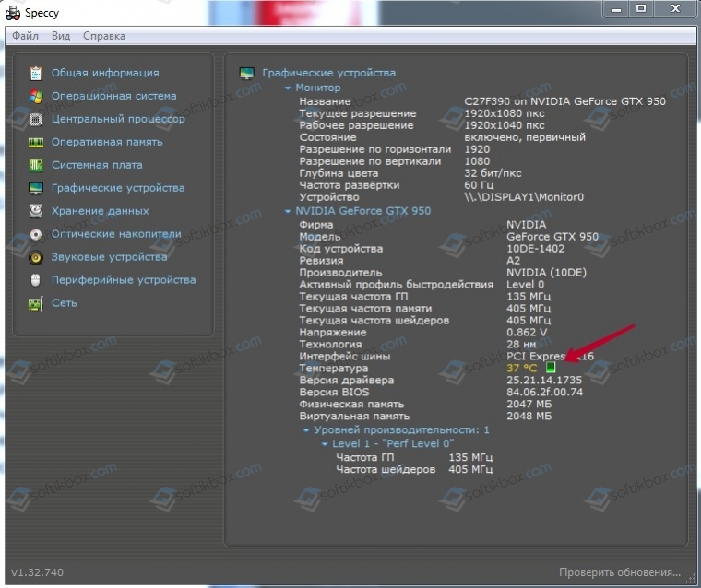Click device code 10DE-1402
This screenshot has width=701, height=588.
pos(535,249)
